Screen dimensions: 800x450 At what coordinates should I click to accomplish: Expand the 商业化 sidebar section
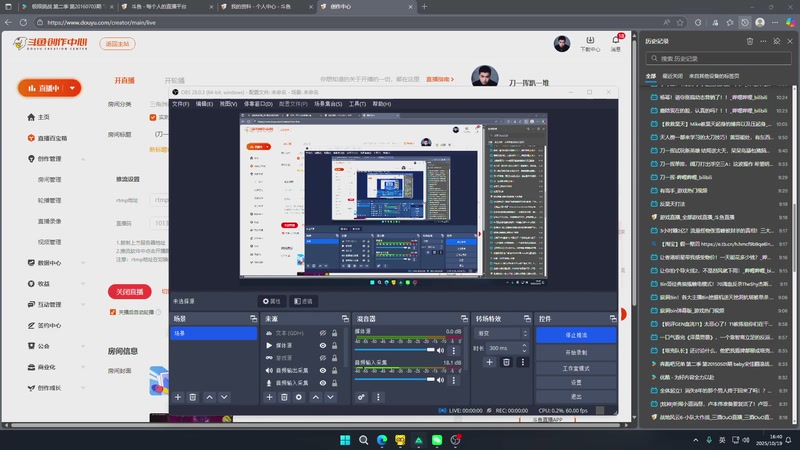[83, 367]
